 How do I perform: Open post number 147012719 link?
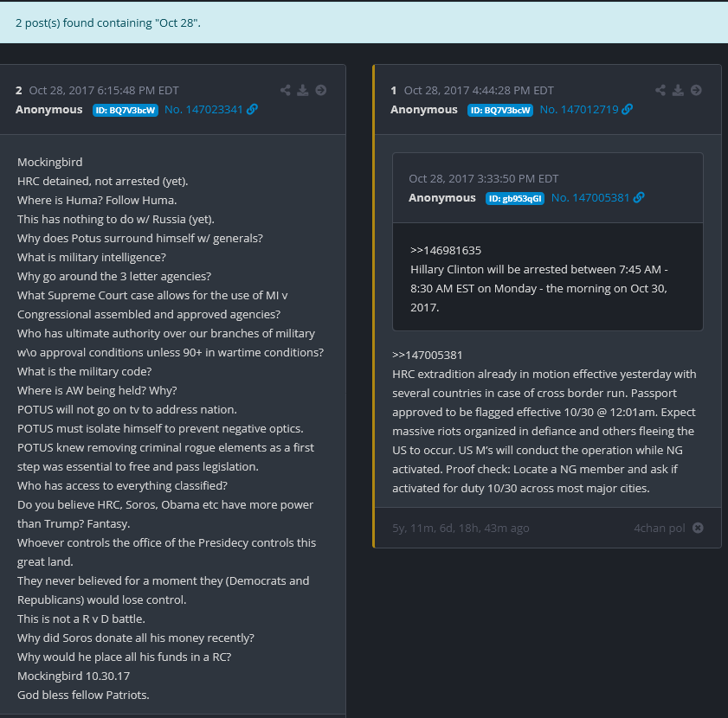point(578,110)
